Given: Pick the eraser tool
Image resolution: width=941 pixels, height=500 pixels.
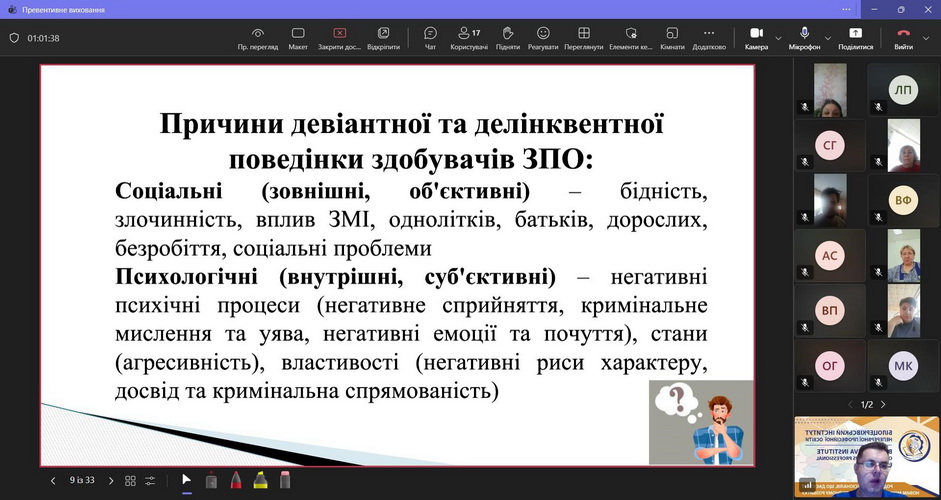Looking at the screenshot, I should tap(284, 480).
